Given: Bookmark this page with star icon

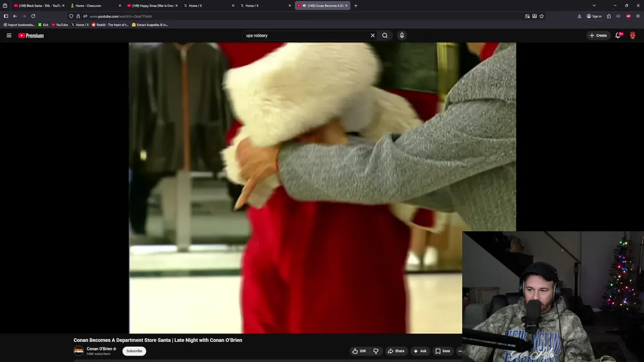Looking at the screenshot, I should 541,16.
